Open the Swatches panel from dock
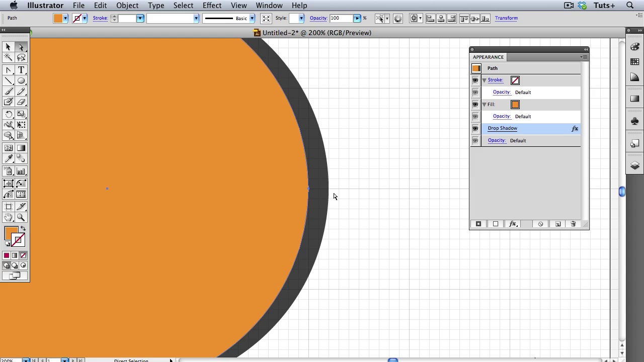Image resolution: width=644 pixels, height=362 pixels. (x=634, y=62)
